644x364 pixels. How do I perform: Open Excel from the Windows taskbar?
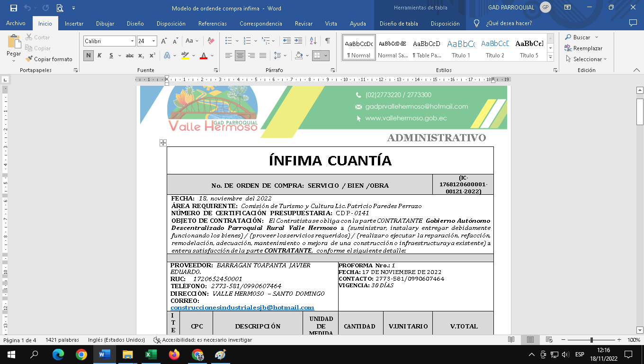[x=151, y=355]
